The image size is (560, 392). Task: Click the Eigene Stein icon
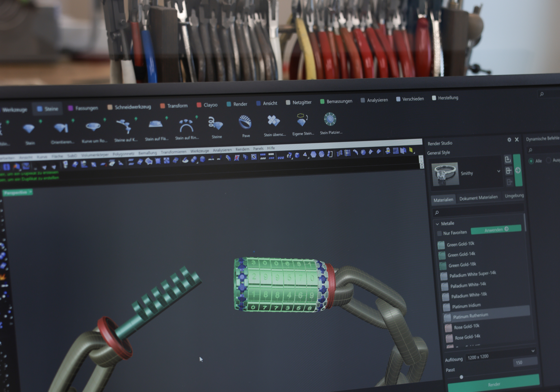(x=302, y=120)
